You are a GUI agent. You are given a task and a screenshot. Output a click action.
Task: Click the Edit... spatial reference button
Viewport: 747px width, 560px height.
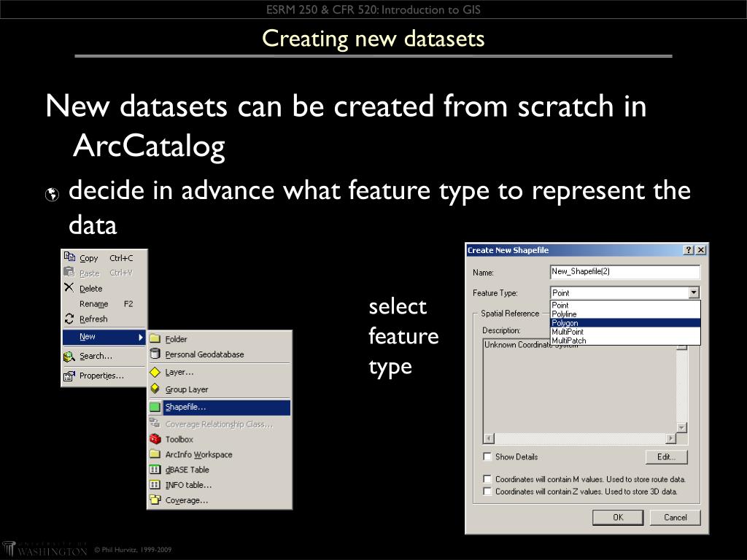(667, 456)
